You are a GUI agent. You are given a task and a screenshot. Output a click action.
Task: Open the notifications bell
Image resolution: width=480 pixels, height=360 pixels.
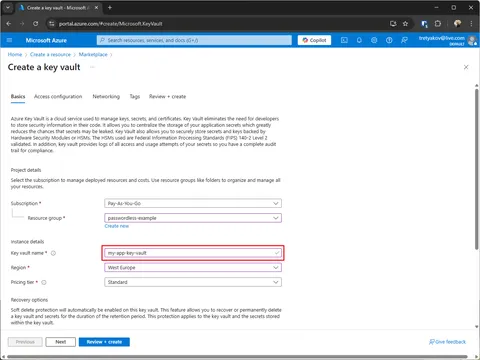(359, 40)
